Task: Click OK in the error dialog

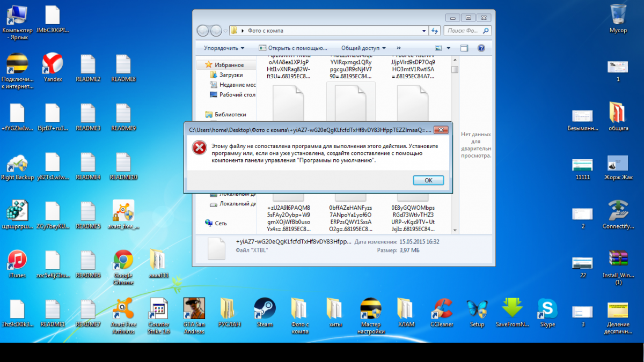Action: [x=428, y=180]
